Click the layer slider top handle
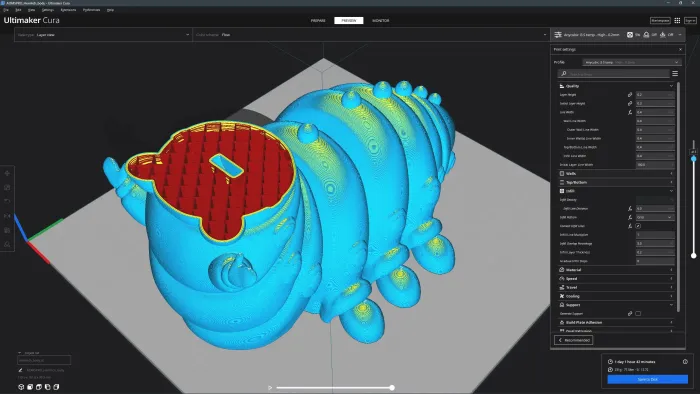 coord(693,158)
